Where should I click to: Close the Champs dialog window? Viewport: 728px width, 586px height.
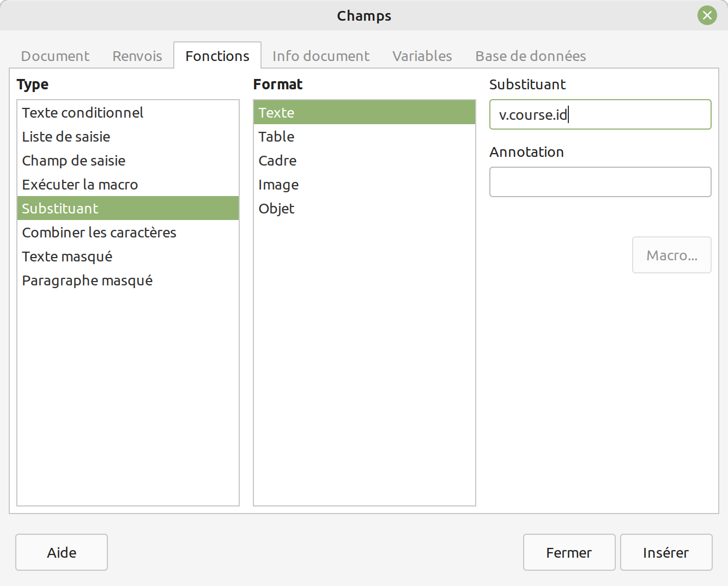point(707,15)
